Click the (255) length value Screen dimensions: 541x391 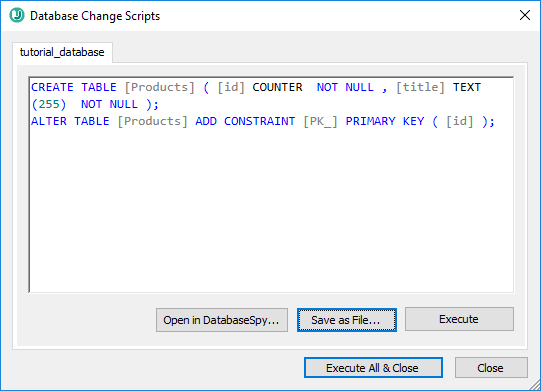coord(49,104)
